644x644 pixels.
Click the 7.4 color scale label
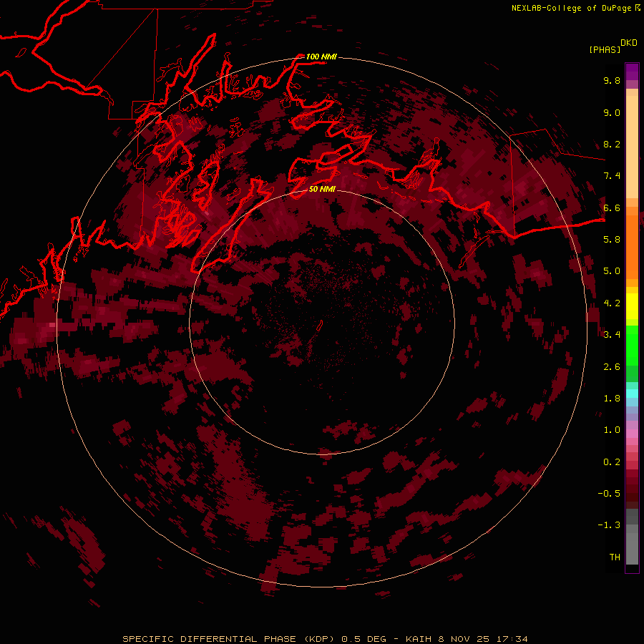coord(612,176)
